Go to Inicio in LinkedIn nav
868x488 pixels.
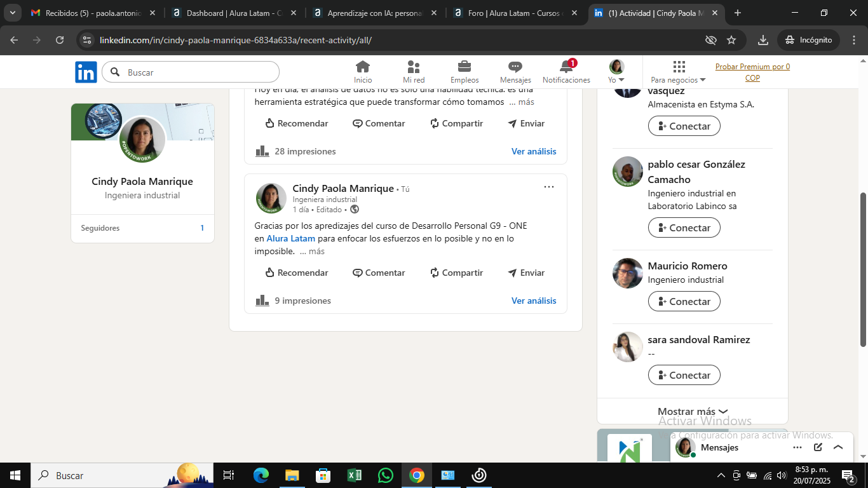363,72
